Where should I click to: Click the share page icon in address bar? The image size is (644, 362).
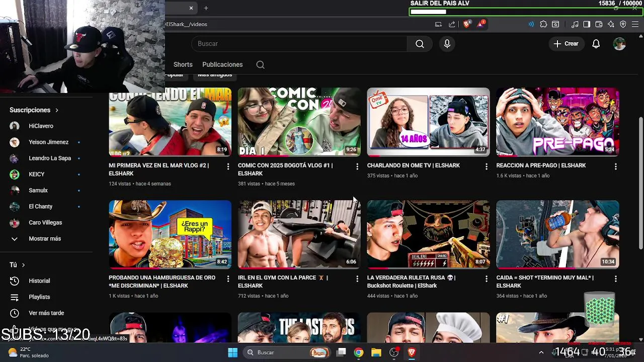point(452,24)
